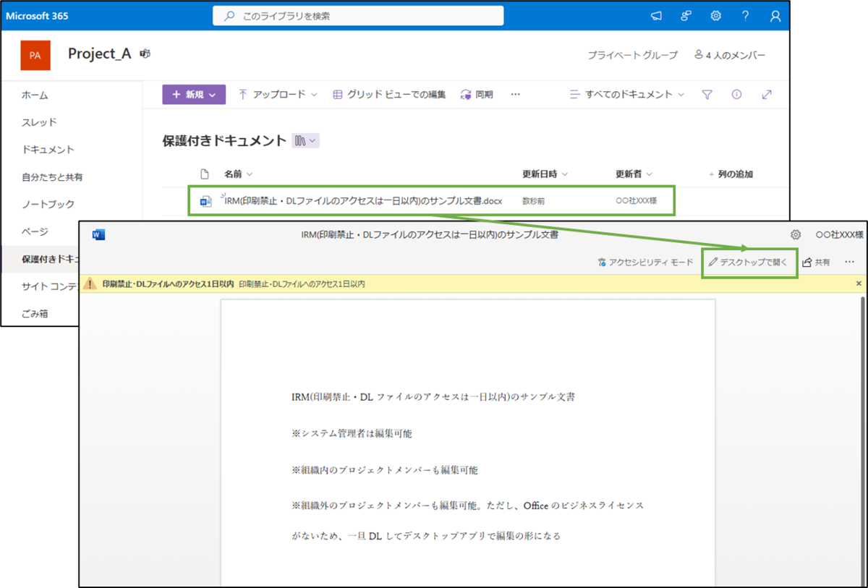Viewport: 868px width, 588px height.
Task: Click the 数秒前 modified time cell
Action: coord(534,201)
